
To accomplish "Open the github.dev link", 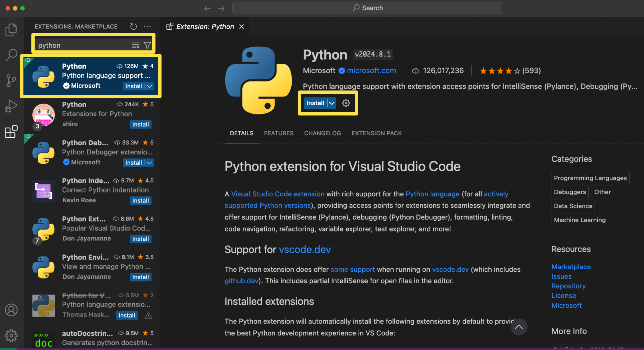I will click(241, 281).
